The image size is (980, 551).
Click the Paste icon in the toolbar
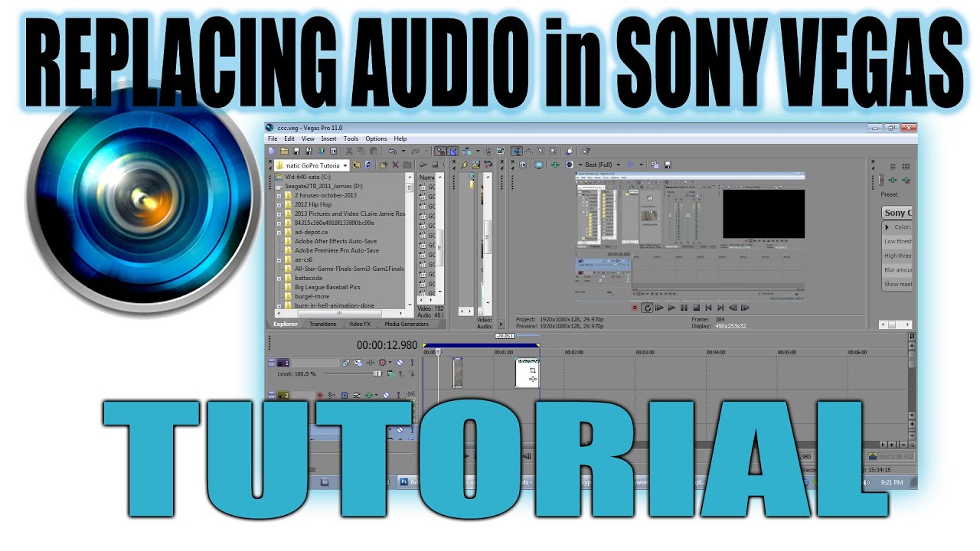point(374,152)
